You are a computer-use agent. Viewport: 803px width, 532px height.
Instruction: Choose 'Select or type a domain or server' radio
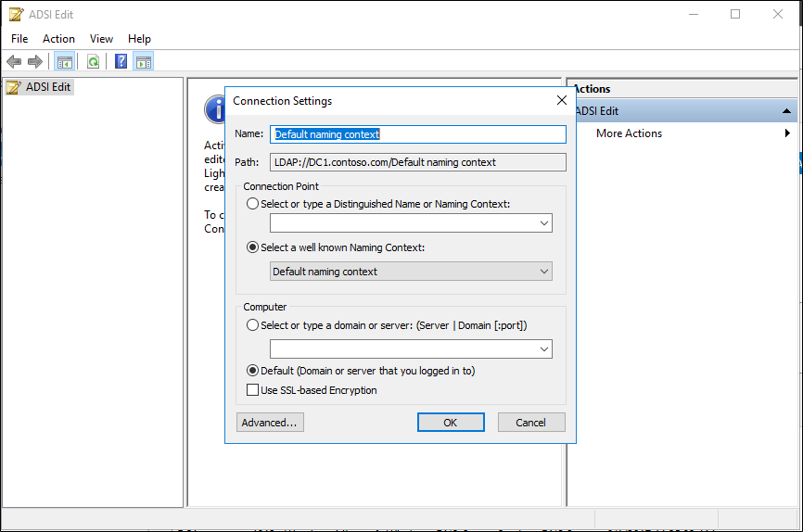point(252,325)
